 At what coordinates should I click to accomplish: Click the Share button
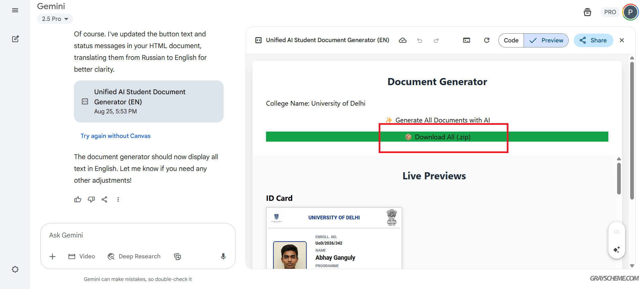coord(593,40)
